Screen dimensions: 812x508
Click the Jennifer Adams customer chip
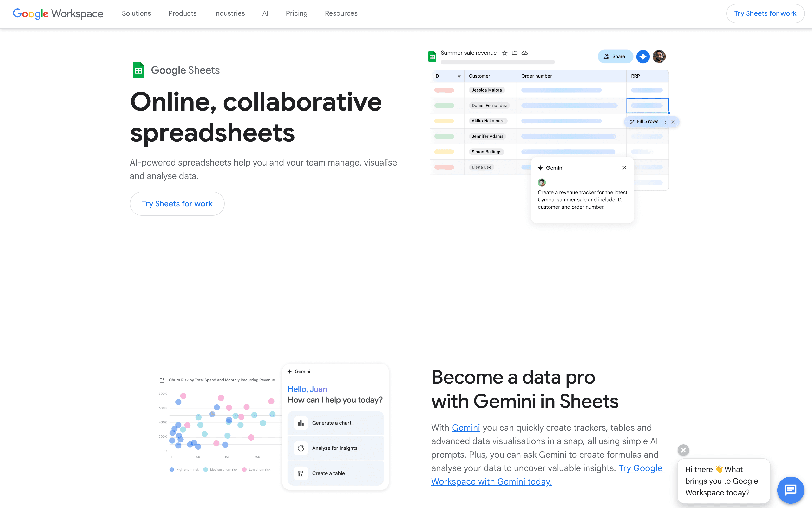pos(487,136)
